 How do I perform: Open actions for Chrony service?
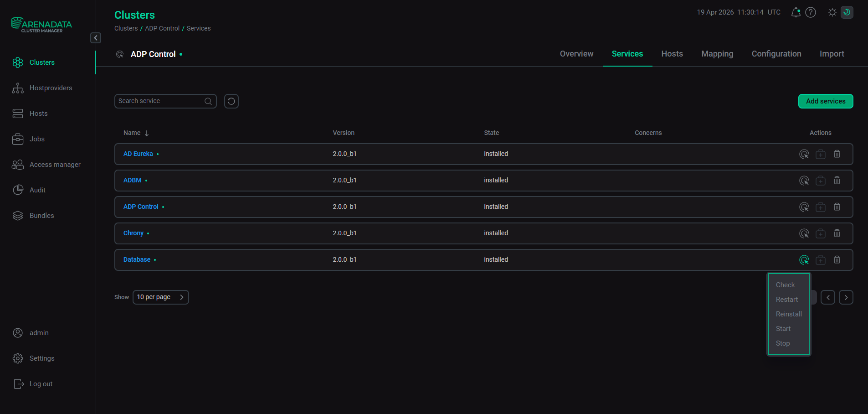804,233
